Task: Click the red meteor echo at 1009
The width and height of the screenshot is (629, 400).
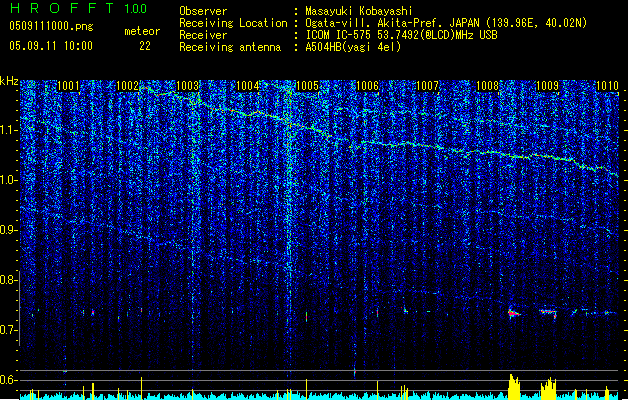Action: [549, 313]
